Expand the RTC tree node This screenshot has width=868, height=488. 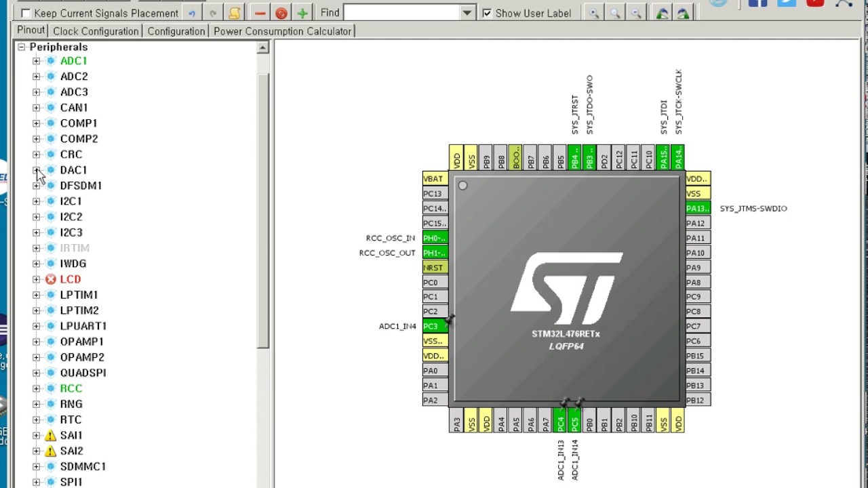37,420
